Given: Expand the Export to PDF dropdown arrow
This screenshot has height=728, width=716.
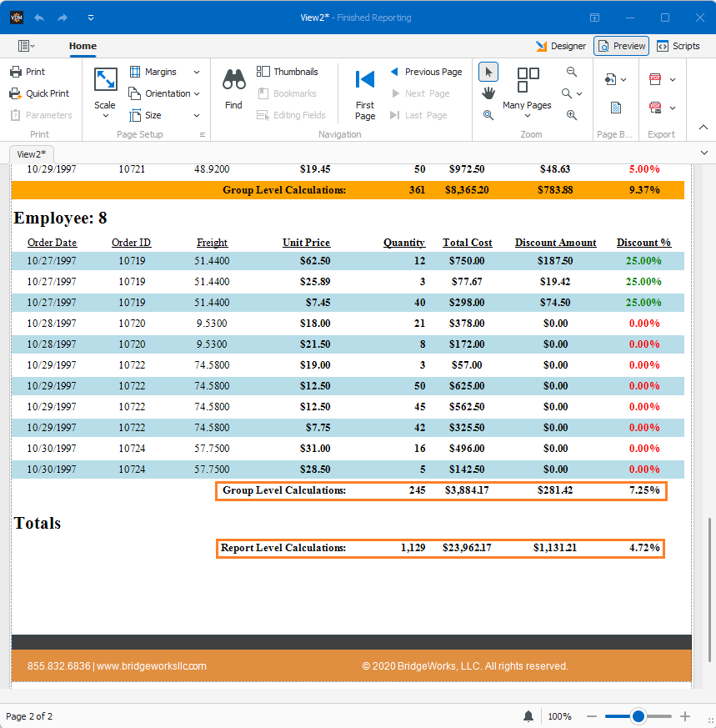Looking at the screenshot, I should pyautogui.click(x=673, y=79).
